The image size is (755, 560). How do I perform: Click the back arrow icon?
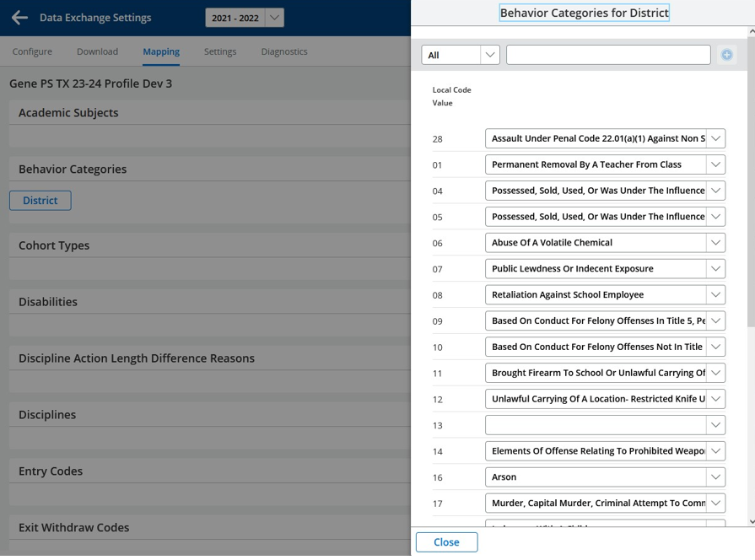(x=19, y=18)
